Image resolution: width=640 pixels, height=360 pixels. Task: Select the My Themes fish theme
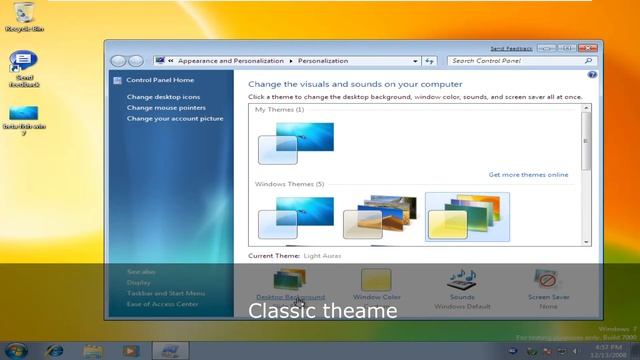296,143
